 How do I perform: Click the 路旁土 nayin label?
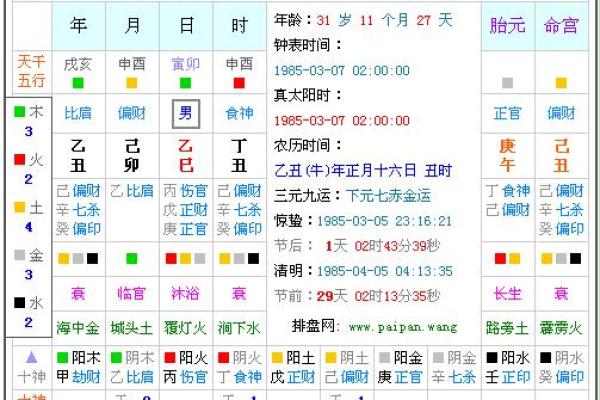(507, 328)
